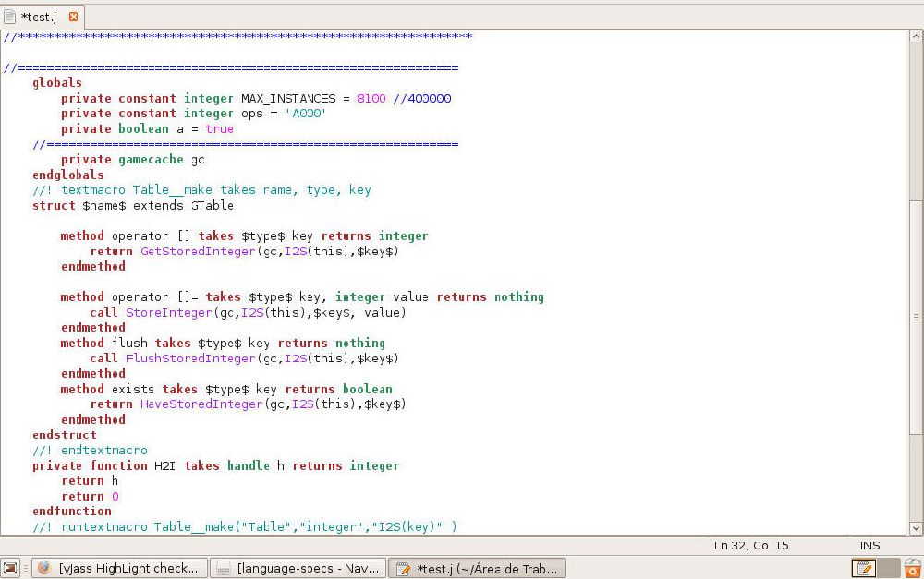
Task: Switch to the vJass HighLight check browser window
Action: 119,569
